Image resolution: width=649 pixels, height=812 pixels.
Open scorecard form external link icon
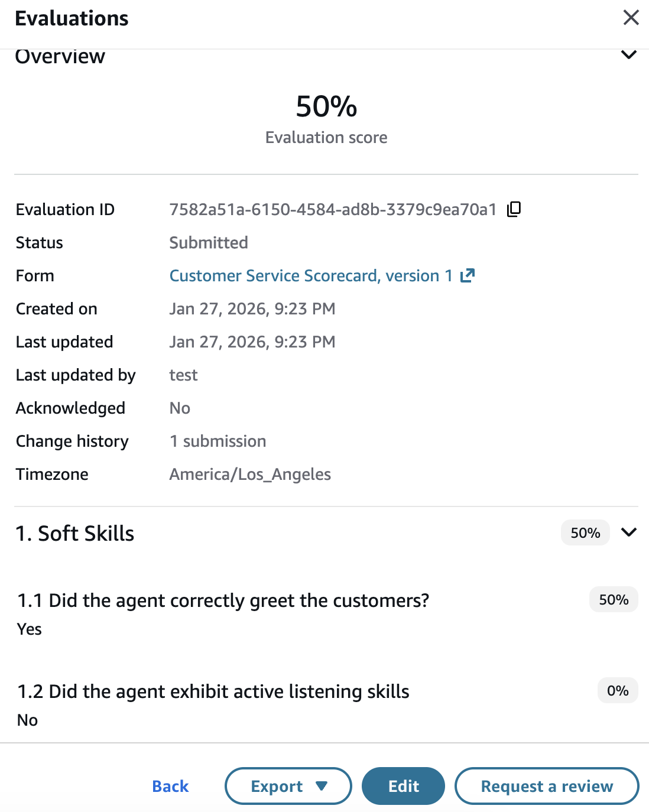[468, 275]
